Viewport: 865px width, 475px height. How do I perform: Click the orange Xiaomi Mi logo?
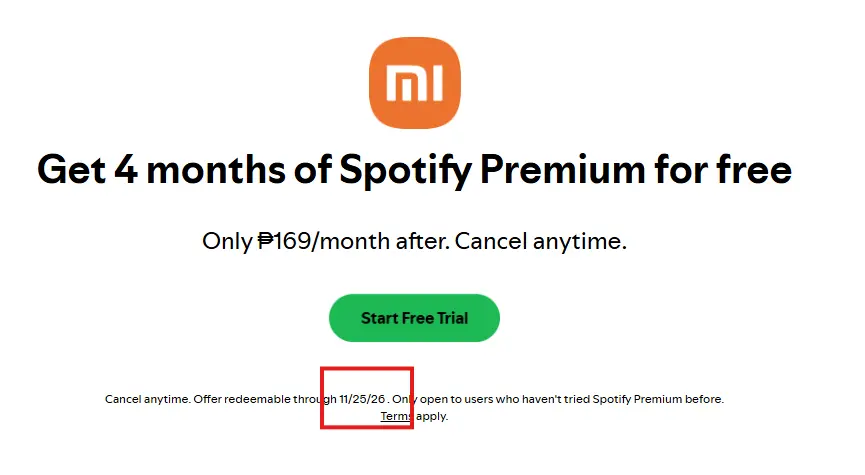point(414,83)
